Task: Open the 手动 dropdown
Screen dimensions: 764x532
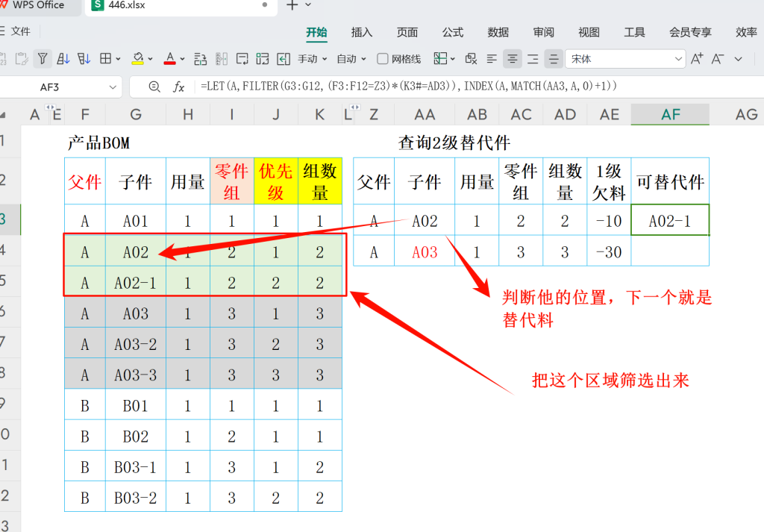Action: point(313,59)
